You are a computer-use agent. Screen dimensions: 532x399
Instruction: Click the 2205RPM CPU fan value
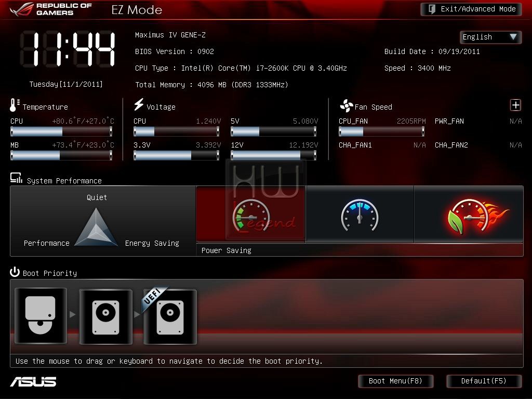point(411,121)
